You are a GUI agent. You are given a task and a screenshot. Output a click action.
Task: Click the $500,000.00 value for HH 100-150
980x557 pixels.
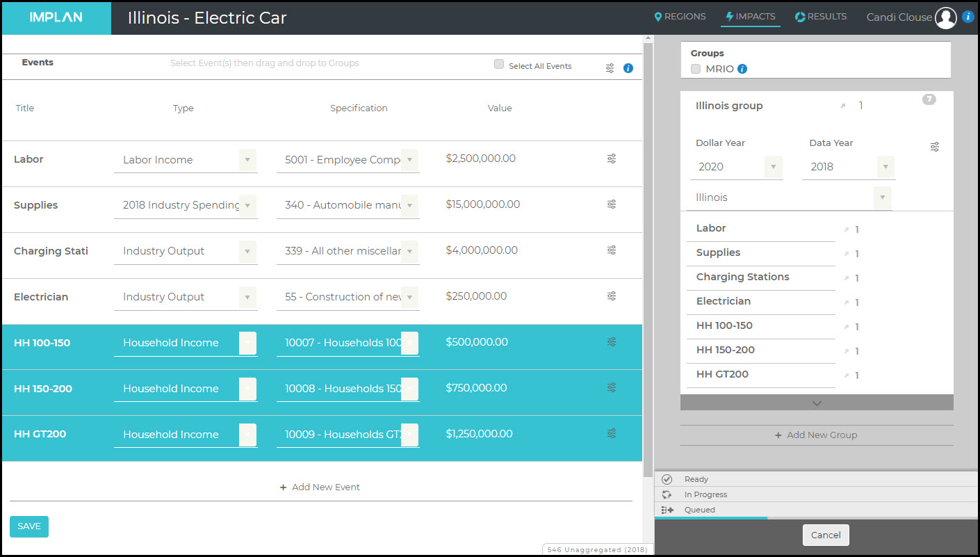coord(477,342)
